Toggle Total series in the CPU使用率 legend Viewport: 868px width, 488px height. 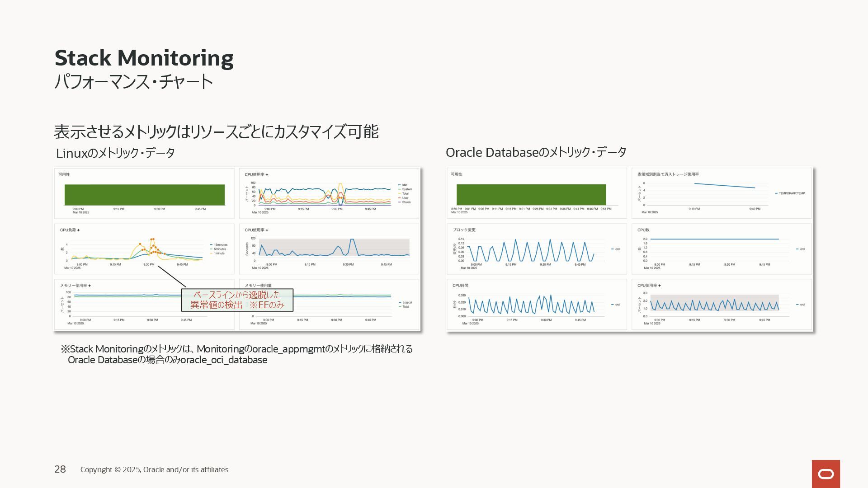(403, 194)
